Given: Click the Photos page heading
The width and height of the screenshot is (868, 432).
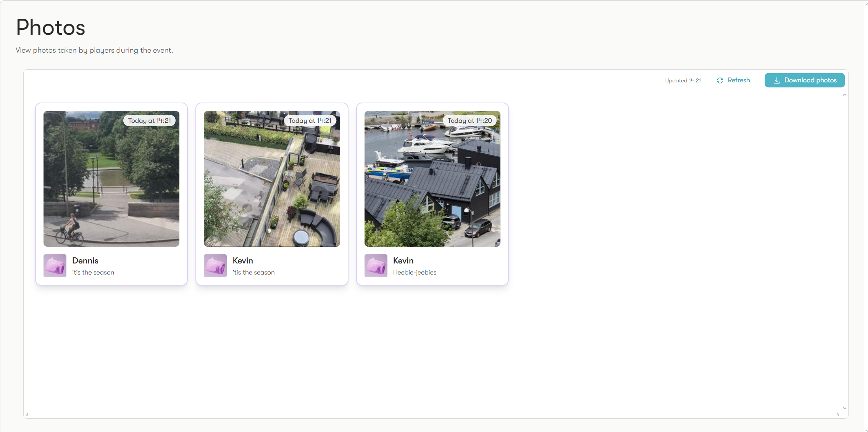Looking at the screenshot, I should click(50, 27).
